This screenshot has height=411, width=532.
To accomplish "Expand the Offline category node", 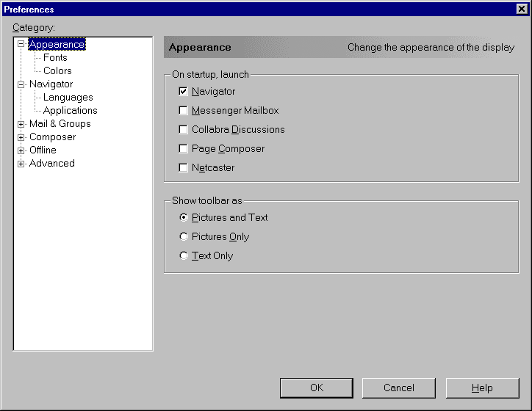I will [21, 150].
